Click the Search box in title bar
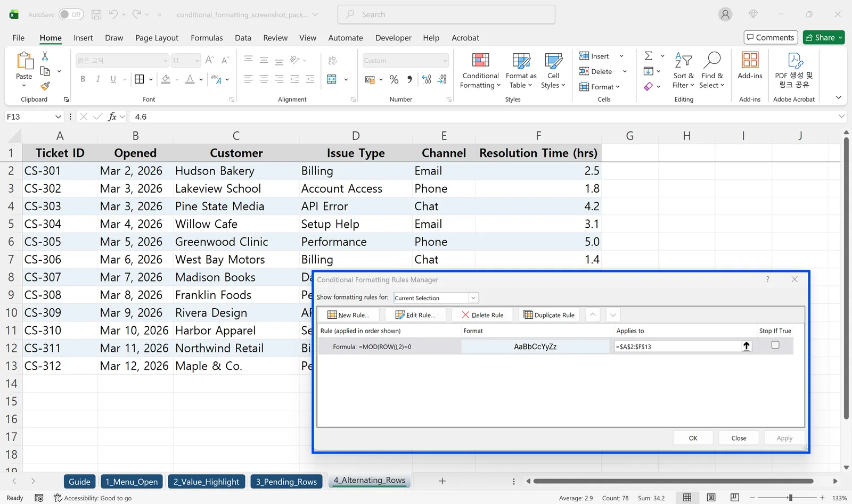The image size is (852, 504). point(446,14)
